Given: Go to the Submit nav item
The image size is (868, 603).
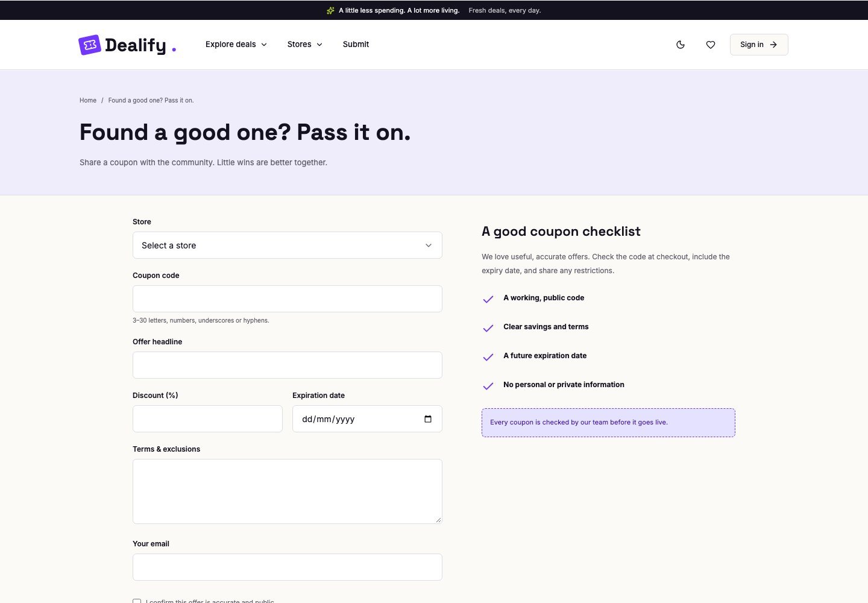Looking at the screenshot, I should click(x=356, y=45).
